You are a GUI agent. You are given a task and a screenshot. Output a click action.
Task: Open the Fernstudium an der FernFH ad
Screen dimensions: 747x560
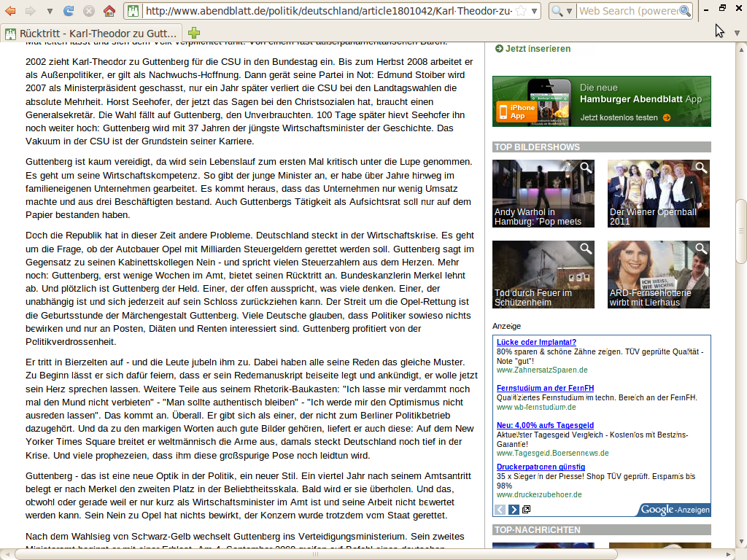(545, 388)
